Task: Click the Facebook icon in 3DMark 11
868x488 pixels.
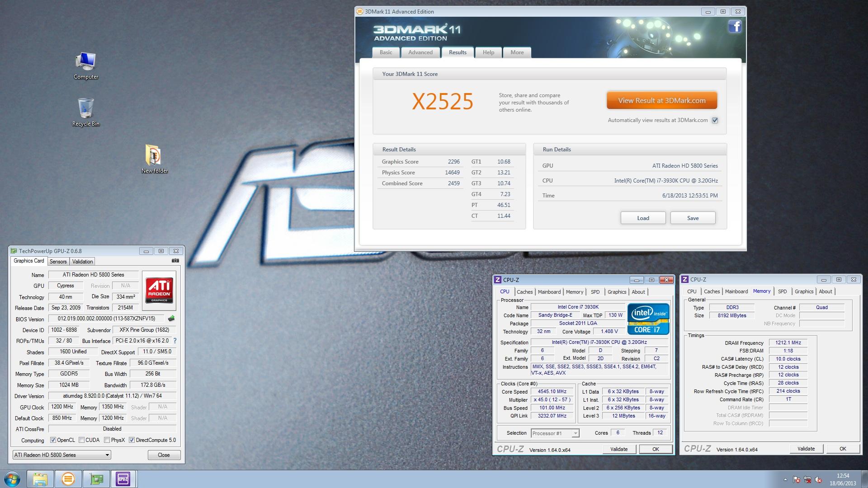Action: (x=735, y=27)
